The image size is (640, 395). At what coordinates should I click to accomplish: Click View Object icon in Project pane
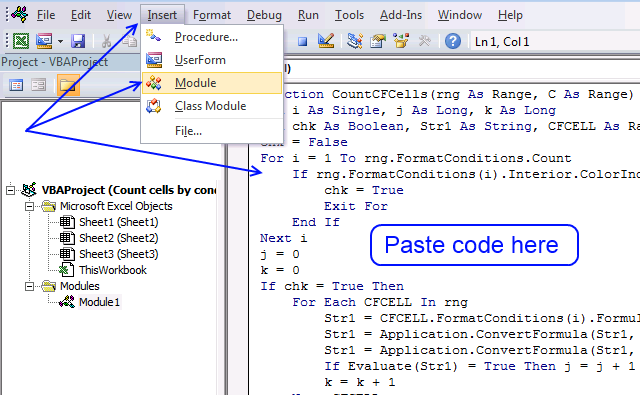tap(39, 85)
